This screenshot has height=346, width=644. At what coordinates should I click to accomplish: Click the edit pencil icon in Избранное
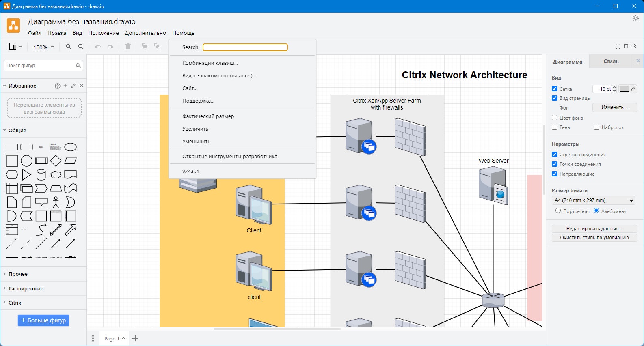(73, 86)
